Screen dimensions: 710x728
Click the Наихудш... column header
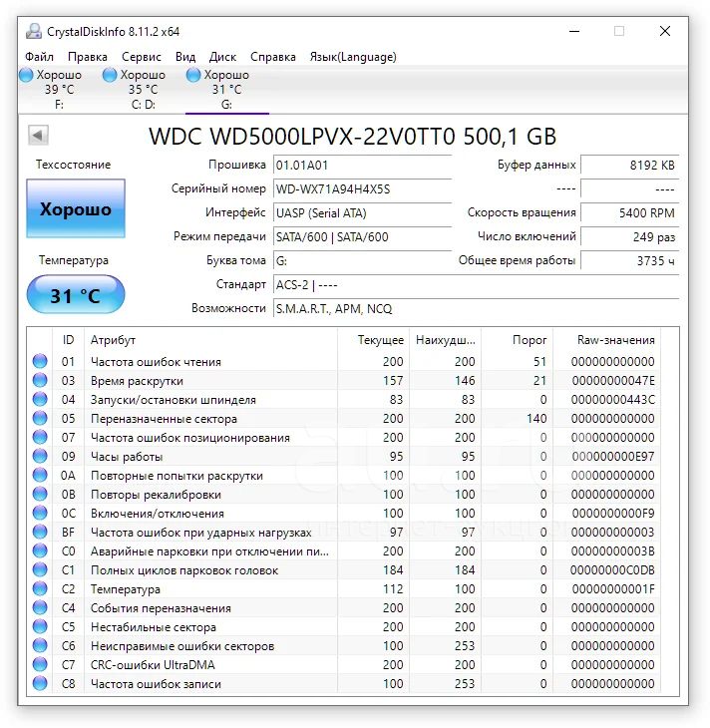point(446,340)
